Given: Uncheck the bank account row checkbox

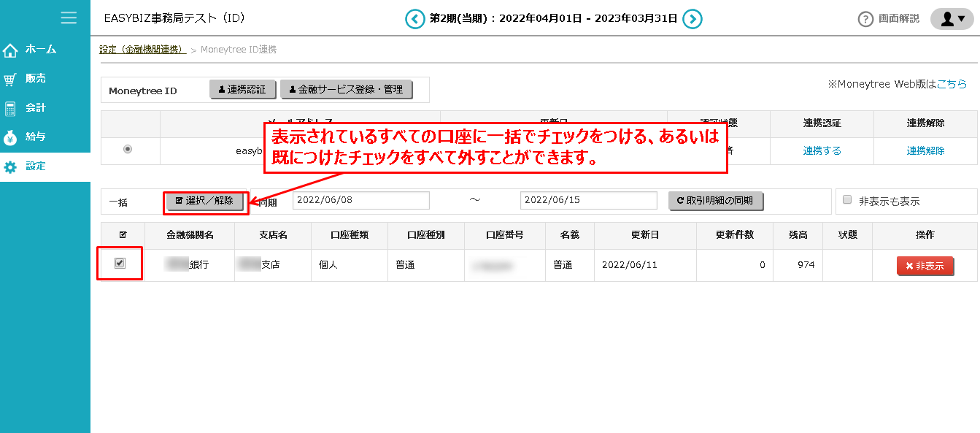Looking at the screenshot, I should pyautogui.click(x=121, y=264).
